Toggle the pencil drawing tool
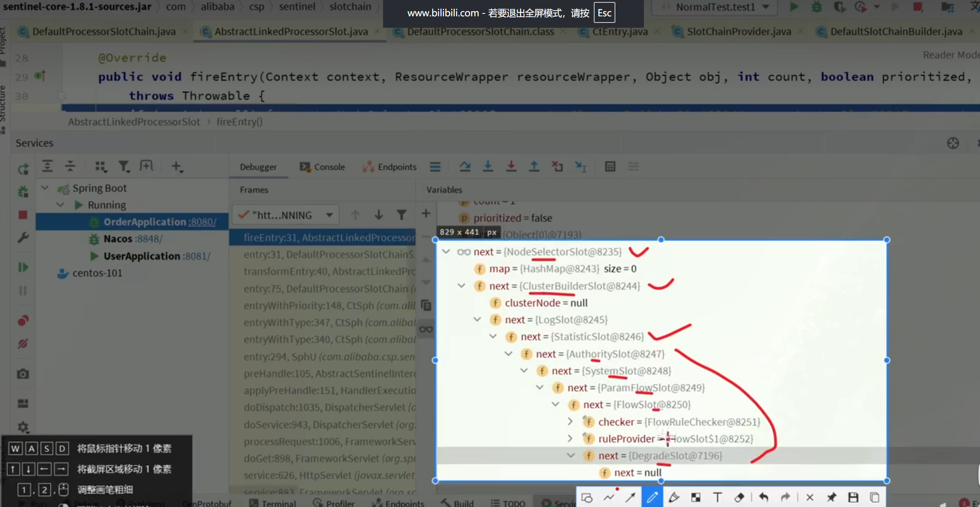The image size is (980, 507). (x=652, y=497)
